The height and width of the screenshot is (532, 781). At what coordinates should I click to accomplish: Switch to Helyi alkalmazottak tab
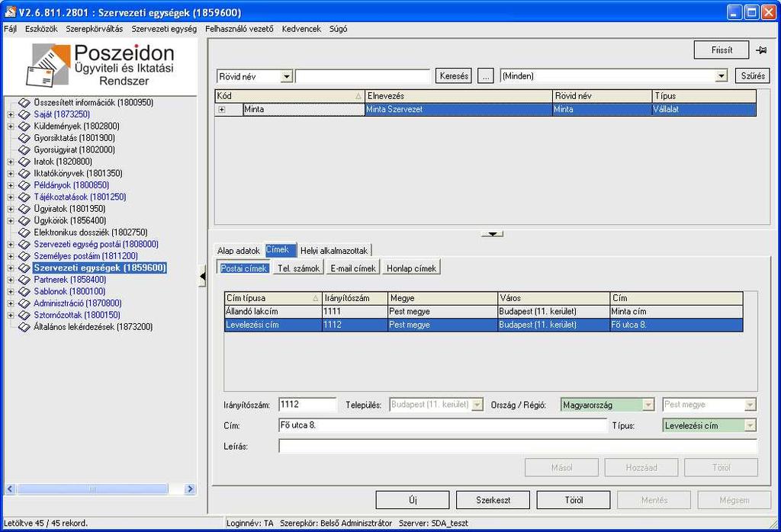[x=334, y=250]
